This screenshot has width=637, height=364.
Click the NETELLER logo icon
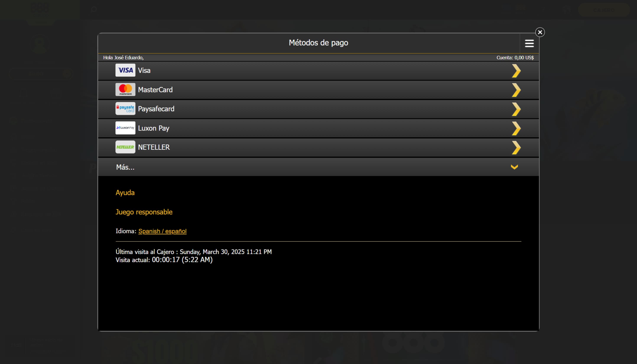125,147
